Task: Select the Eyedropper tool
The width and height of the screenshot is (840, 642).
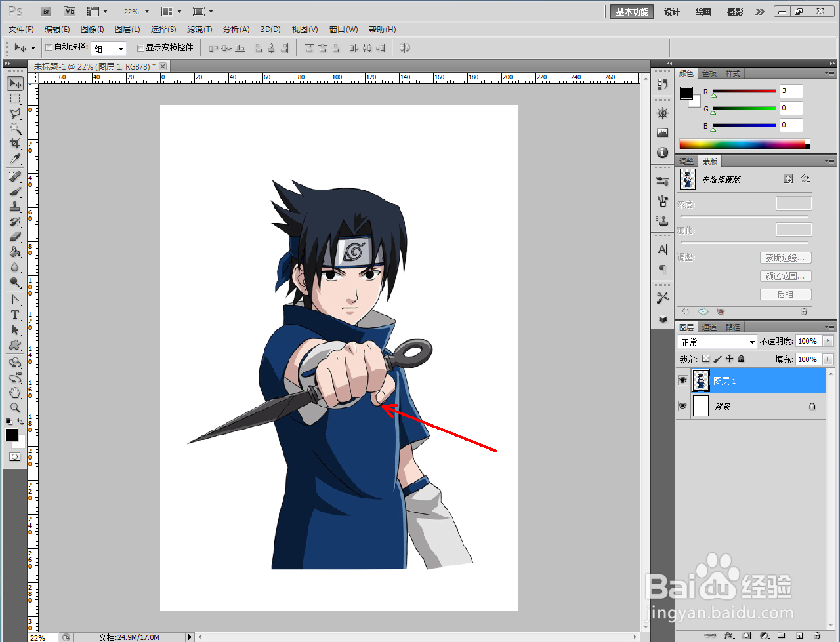Action: [15, 159]
